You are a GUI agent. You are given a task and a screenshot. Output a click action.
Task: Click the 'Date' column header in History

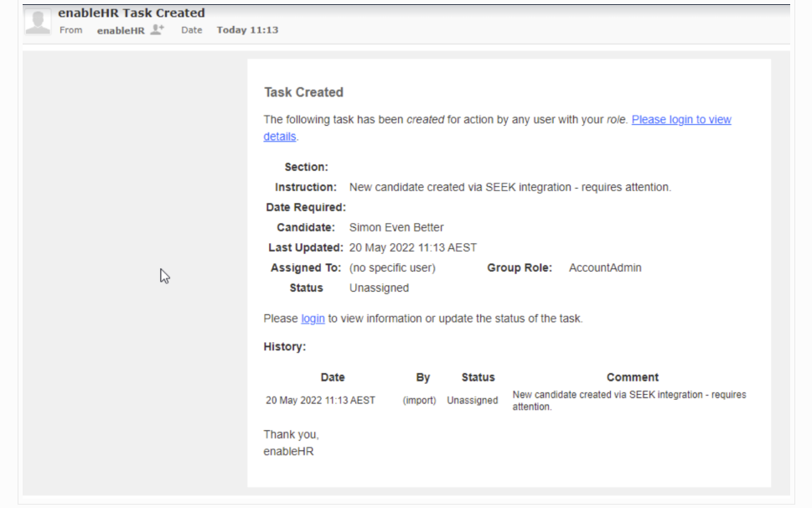(x=332, y=377)
